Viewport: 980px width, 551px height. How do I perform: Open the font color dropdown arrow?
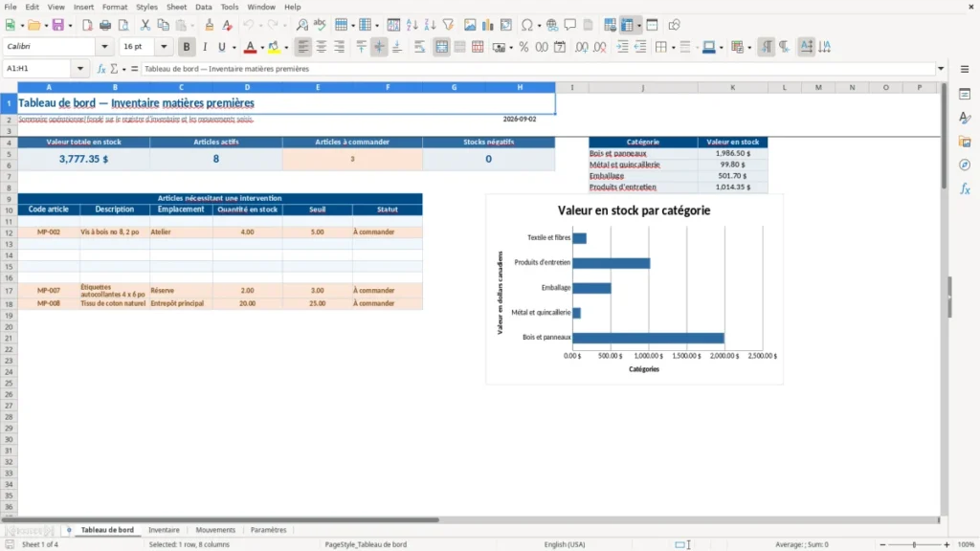point(262,47)
